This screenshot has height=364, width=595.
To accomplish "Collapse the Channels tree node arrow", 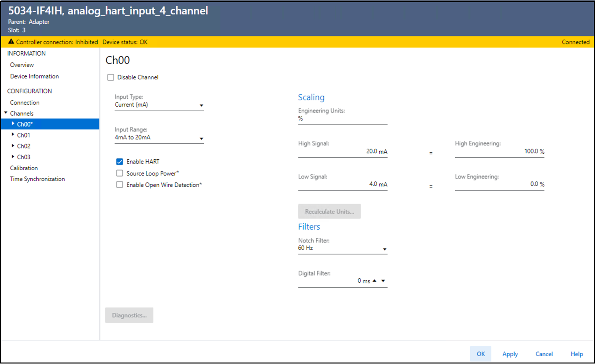I will pyautogui.click(x=6, y=113).
